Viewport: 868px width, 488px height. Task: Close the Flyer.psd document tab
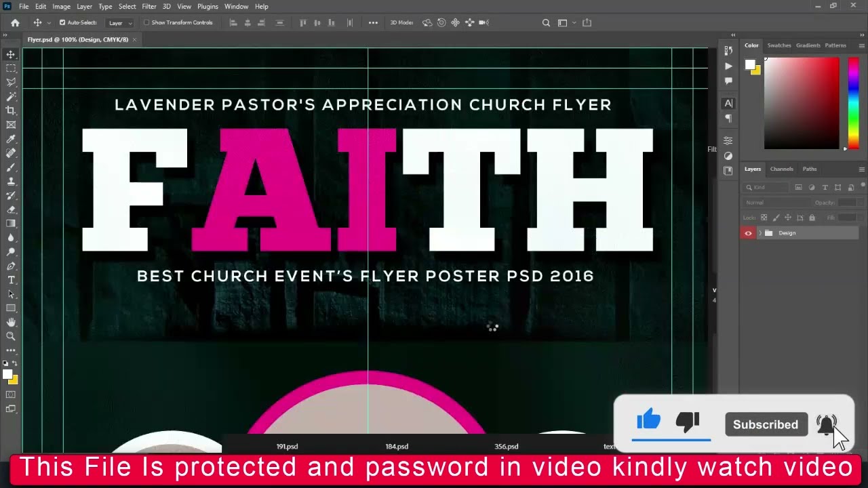coord(134,39)
